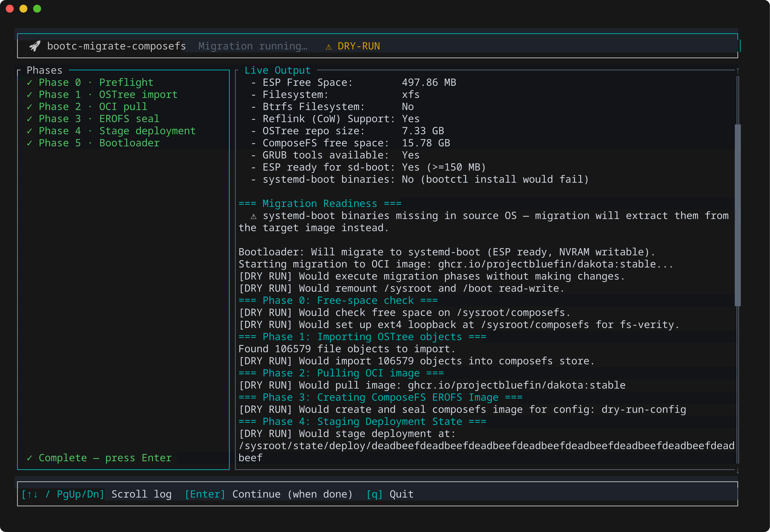Click Would stage deployment at: line

pyautogui.click(x=347, y=434)
